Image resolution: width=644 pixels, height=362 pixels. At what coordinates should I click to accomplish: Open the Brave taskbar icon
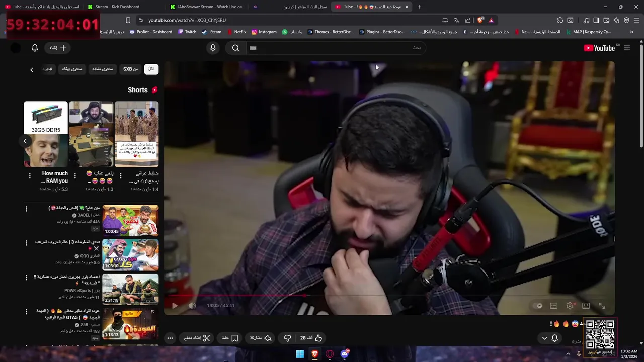point(315,354)
